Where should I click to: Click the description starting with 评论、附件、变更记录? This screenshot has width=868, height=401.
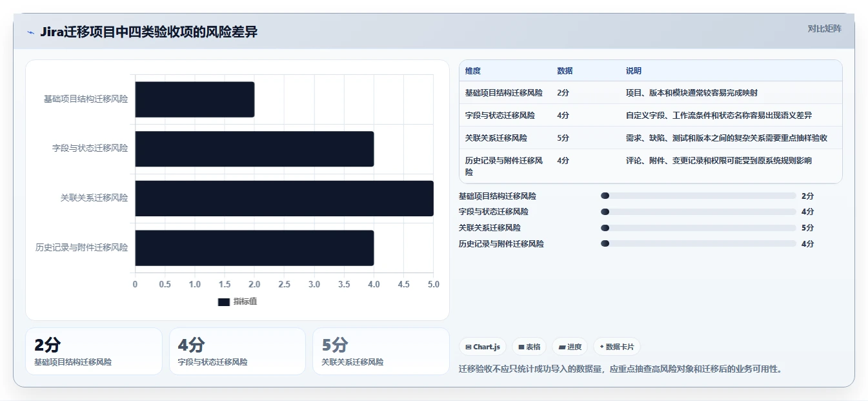click(719, 161)
